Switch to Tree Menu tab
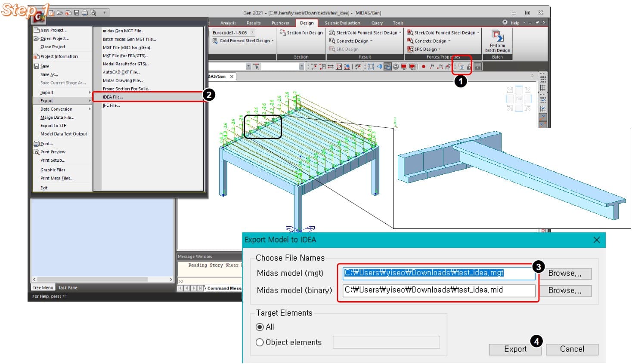Viewport: 632px width, 364px height. [x=43, y=288]
